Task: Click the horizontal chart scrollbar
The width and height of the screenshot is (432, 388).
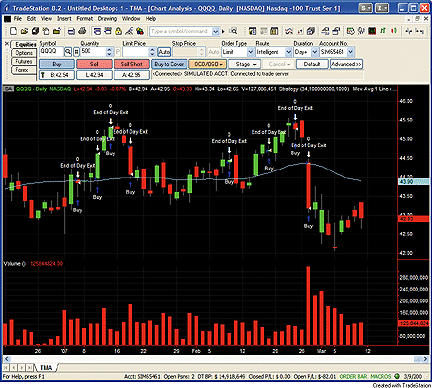Action: pyautogui.click(x=216, y=359)
